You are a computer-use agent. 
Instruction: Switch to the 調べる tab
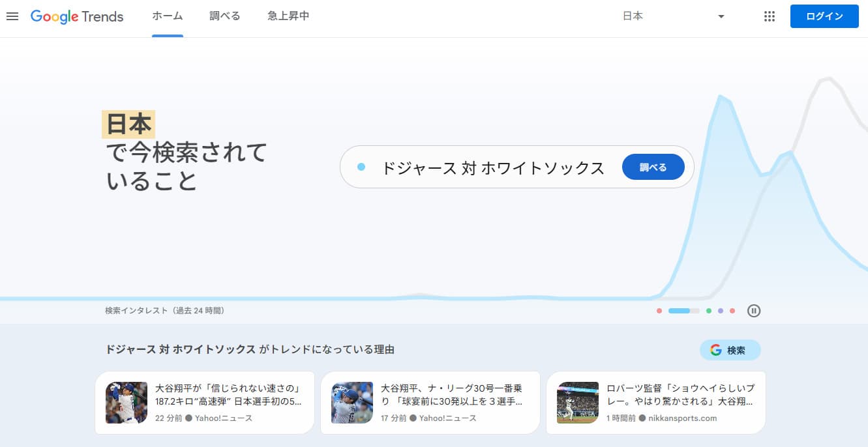click(x=224, y=16)
